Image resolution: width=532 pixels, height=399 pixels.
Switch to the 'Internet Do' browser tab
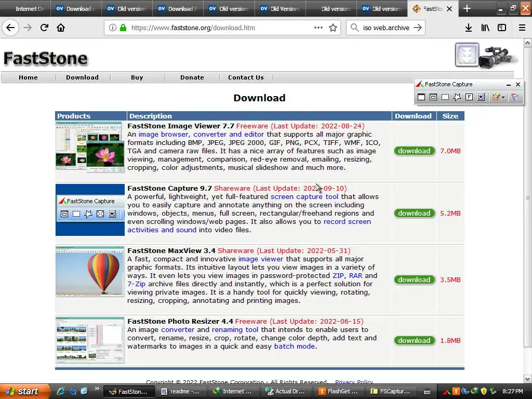25,8
